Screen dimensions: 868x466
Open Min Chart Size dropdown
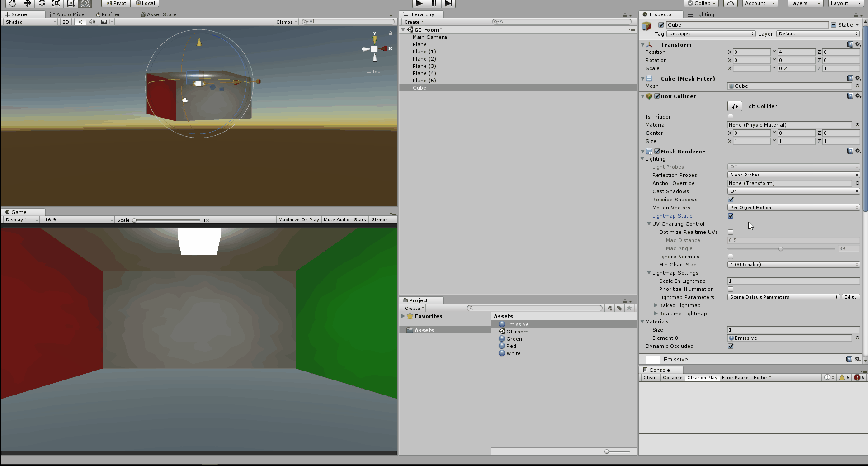793,265
